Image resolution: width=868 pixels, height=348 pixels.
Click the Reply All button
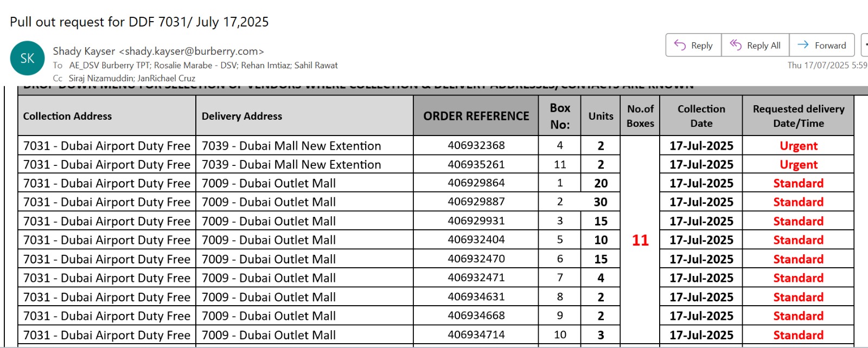[x=755, y=45]
